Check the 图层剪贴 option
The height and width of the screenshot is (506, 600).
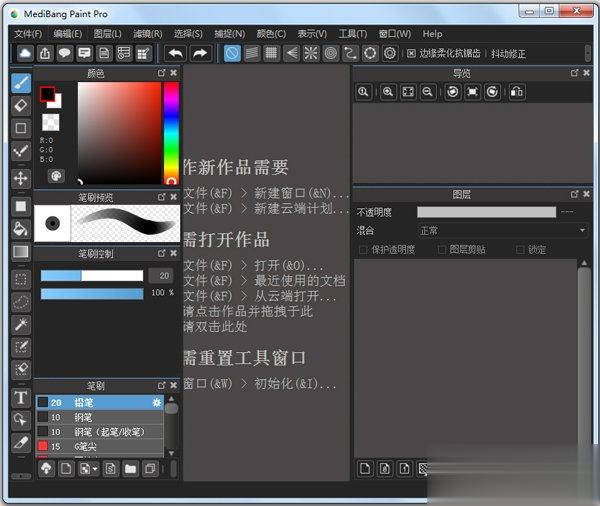coord(441,249)
